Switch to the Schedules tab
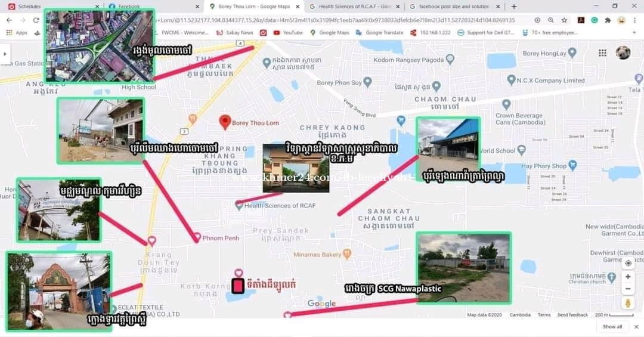This screenshot has width=644, height=337. click(30, 7)
